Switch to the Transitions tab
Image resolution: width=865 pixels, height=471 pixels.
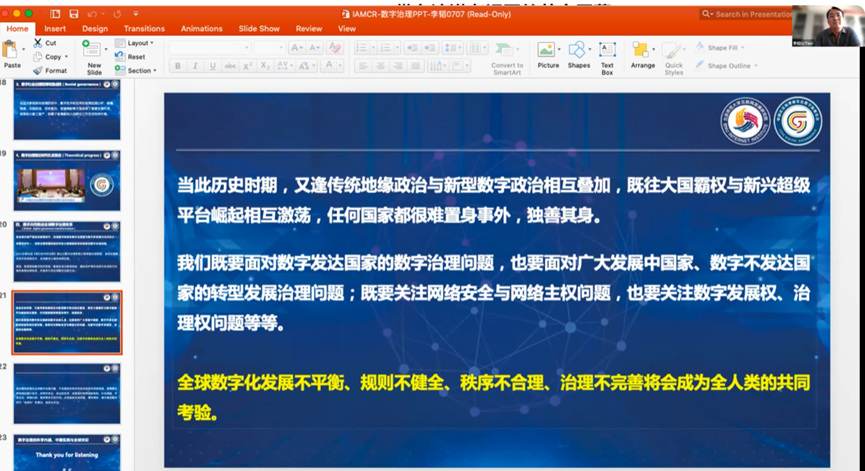(x=145, y=29)
